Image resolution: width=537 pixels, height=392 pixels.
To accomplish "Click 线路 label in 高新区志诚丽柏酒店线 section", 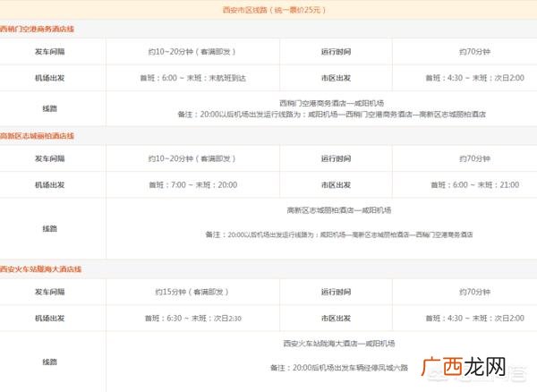I will (49, 228).
